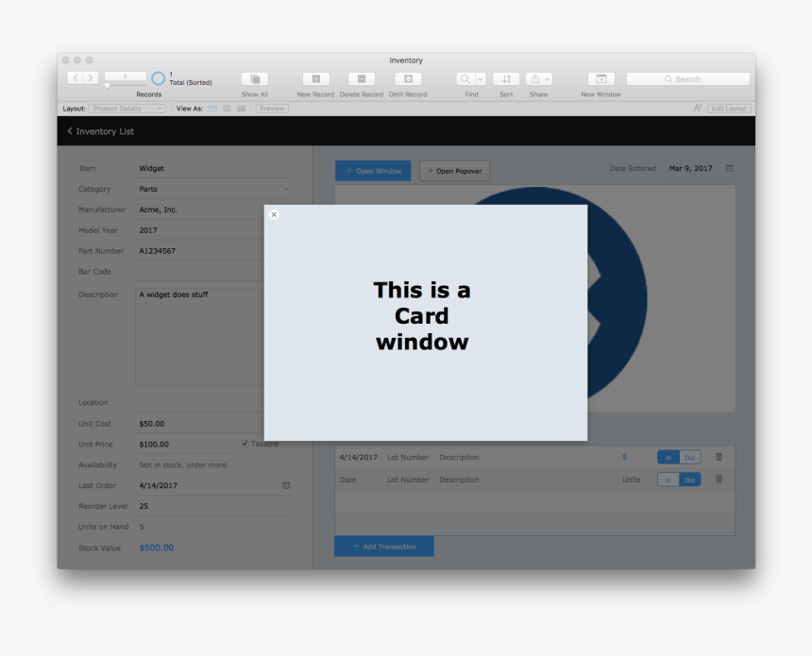Click the Availability text Not in stock

point(184,465)
